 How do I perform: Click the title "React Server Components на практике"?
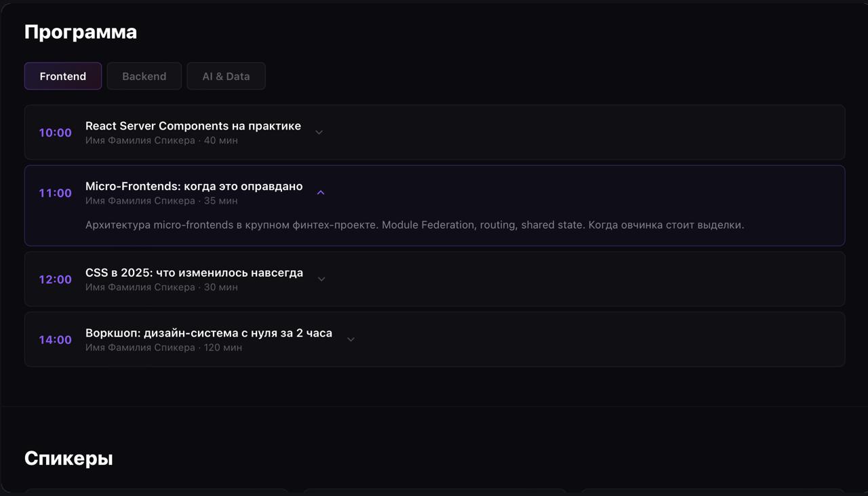[x=193, y=126]
